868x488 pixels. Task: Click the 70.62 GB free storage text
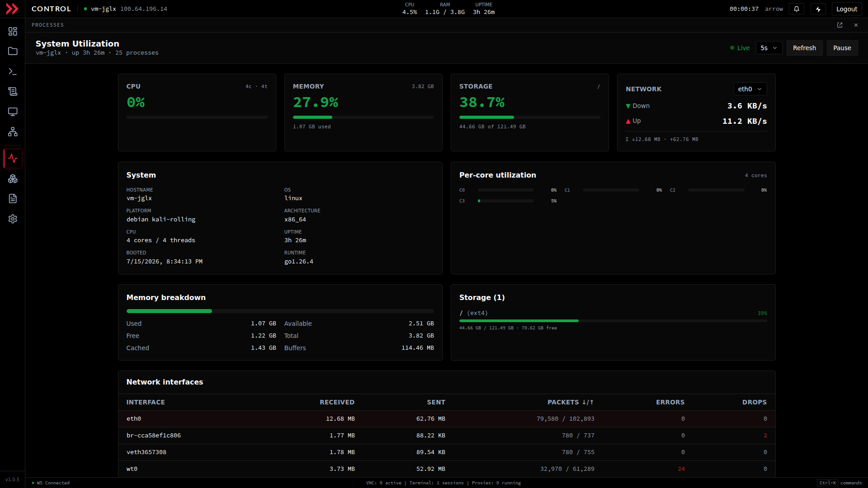[539, 328]
